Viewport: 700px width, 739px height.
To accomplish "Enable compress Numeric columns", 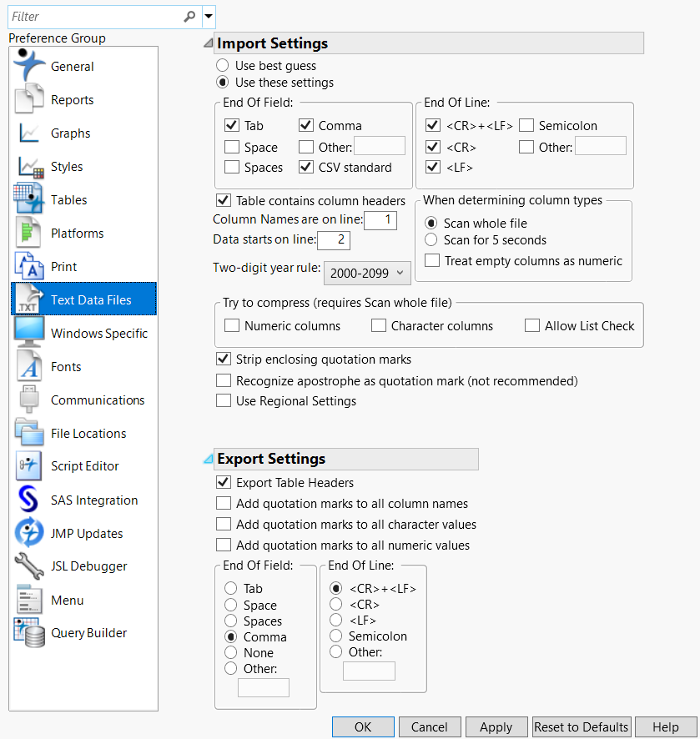I will click(x=232, y=325).
